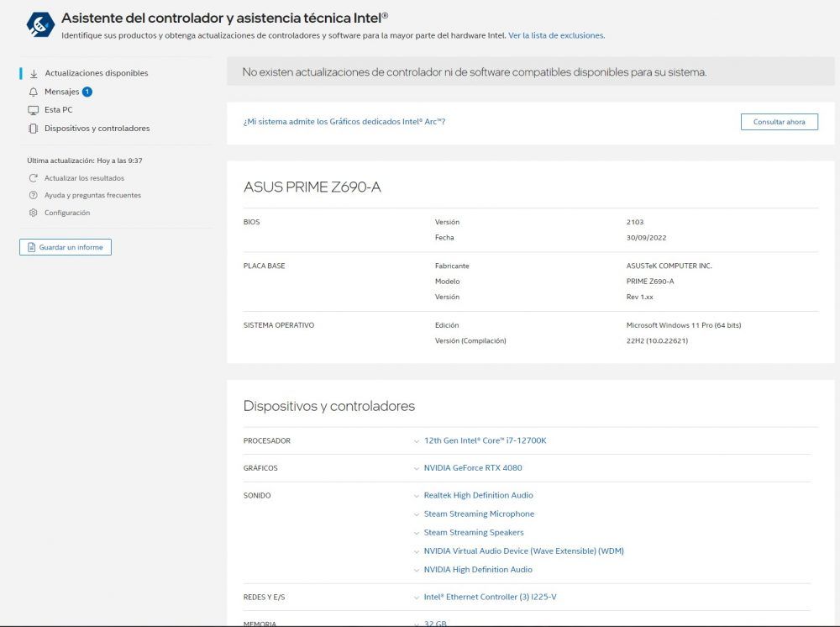This screenshot has height=627, width=840.
Task: Click the Guardar un informe button
Action: 66,247
